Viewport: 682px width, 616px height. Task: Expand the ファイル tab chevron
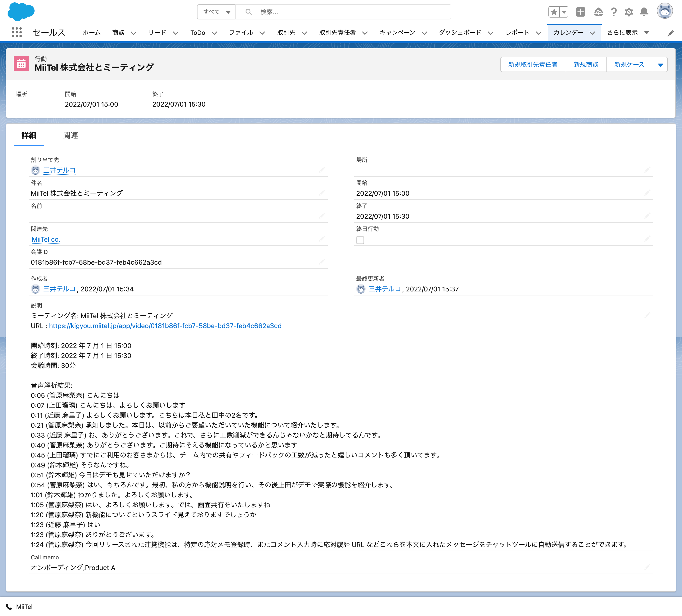[262, 33]
